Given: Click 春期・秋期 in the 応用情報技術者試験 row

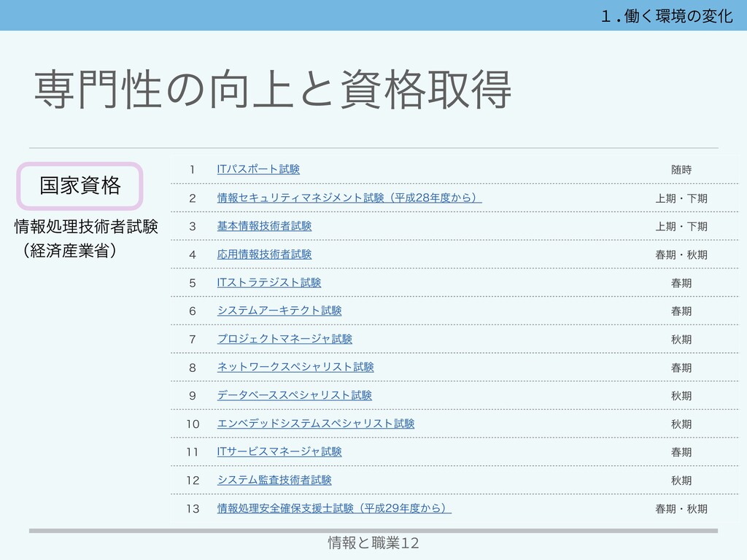Looking at the screenshot, I should (x=681, y=254).
